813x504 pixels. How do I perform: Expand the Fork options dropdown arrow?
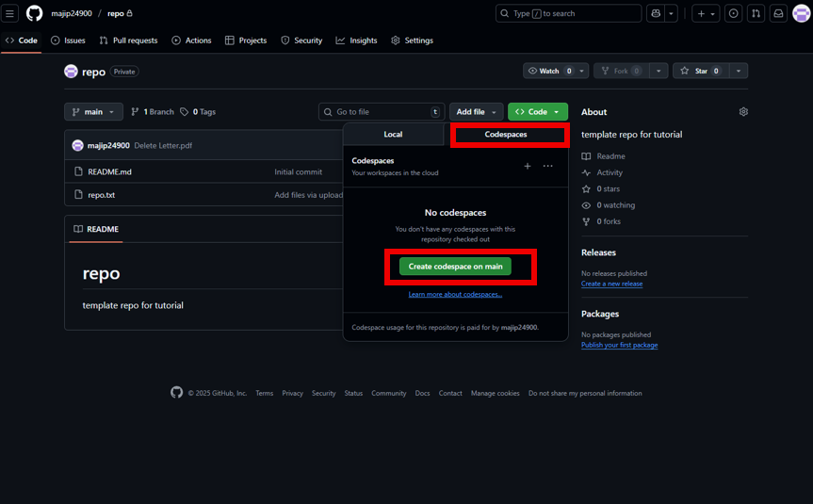(659, 71)
